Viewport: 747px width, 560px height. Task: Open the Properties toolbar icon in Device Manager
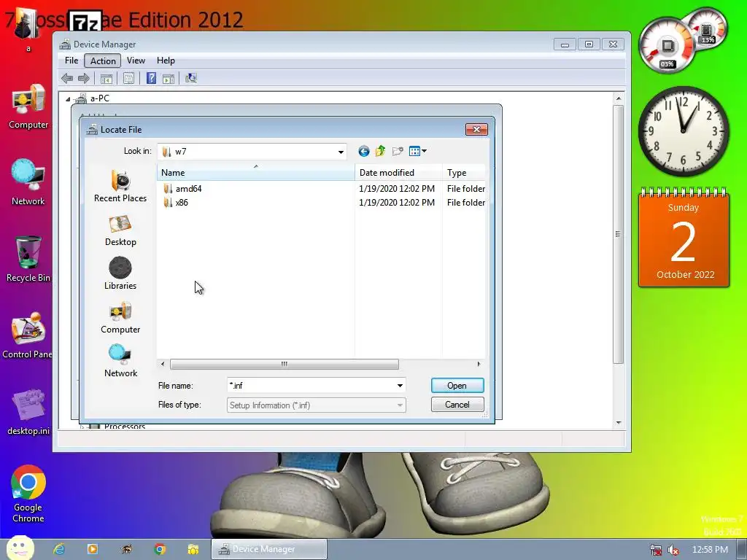tap(128, 78)
